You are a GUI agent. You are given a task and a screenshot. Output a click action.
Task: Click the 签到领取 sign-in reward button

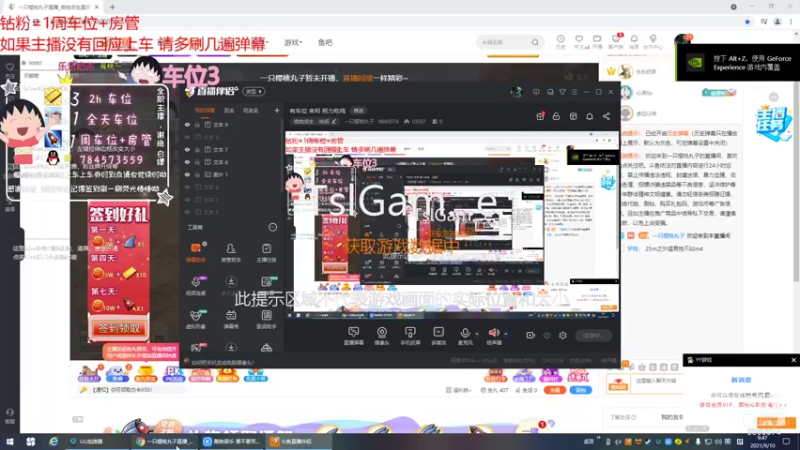(119, 329)
